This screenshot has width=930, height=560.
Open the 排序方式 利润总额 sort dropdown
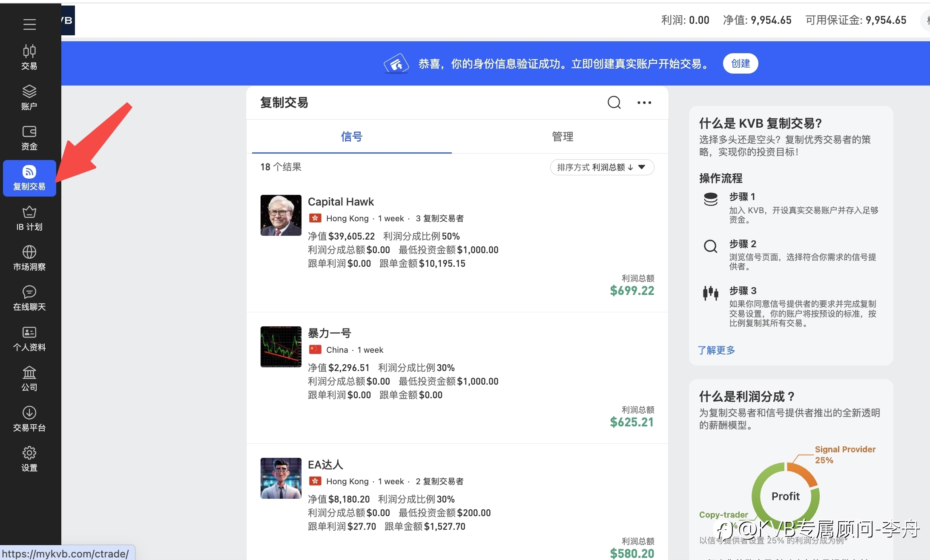pyautogui.click(x=602, y=167)
